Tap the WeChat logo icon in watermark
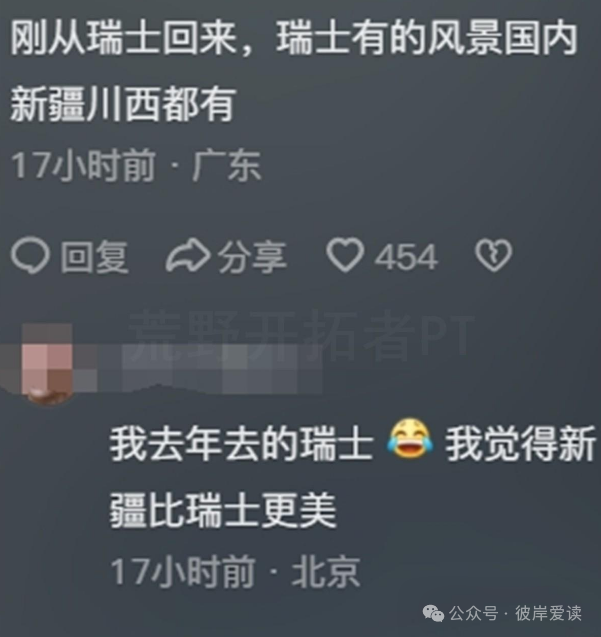The image size is (601, 637). click(433, 613)
